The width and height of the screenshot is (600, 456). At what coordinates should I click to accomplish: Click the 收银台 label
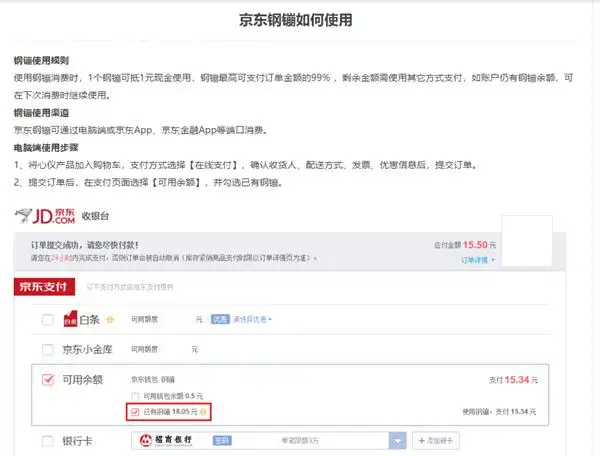[x=95, y=216]
